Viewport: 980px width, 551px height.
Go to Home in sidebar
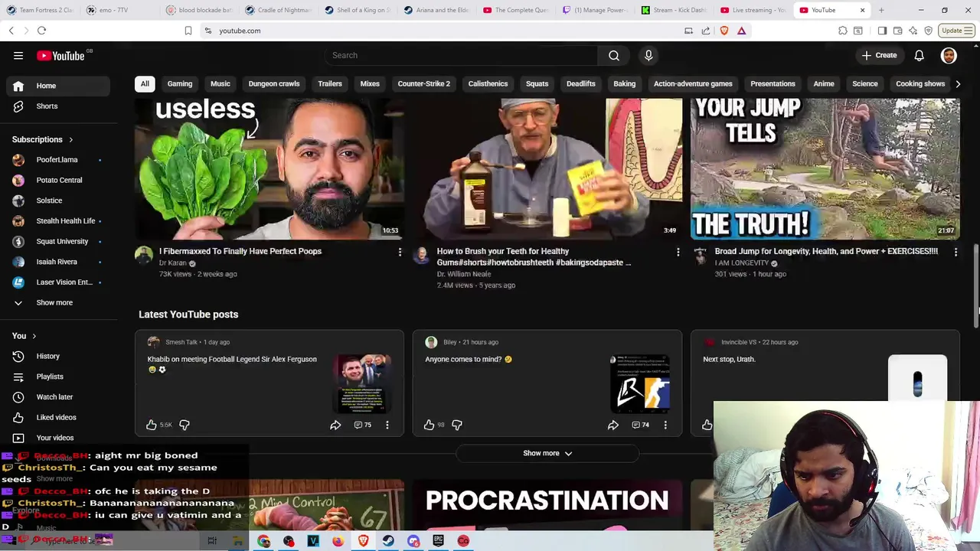tap(57, 86)
